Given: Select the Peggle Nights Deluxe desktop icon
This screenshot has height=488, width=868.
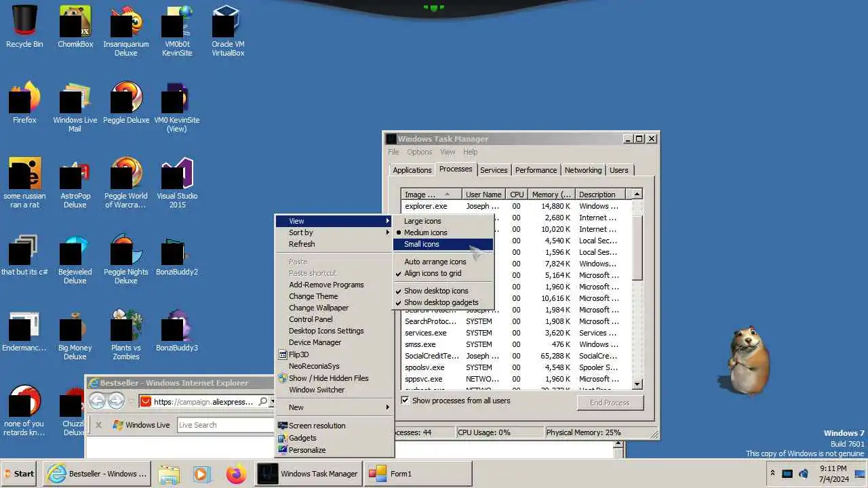Looking at the screenshot, I should [126, 259].
